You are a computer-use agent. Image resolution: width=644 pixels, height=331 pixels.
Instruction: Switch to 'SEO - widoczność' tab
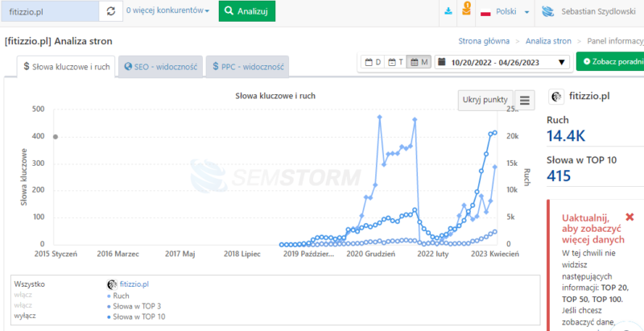click(x=161, y=67)
